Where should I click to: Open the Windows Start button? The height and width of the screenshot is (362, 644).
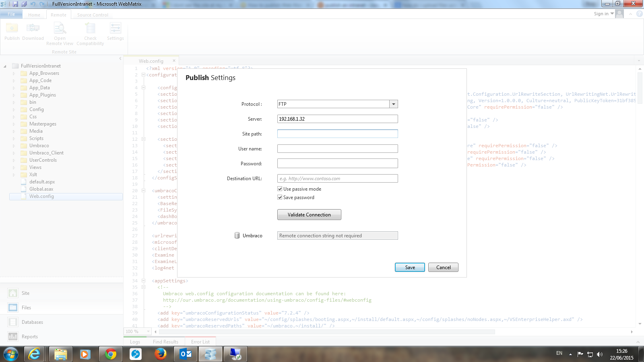11,354
